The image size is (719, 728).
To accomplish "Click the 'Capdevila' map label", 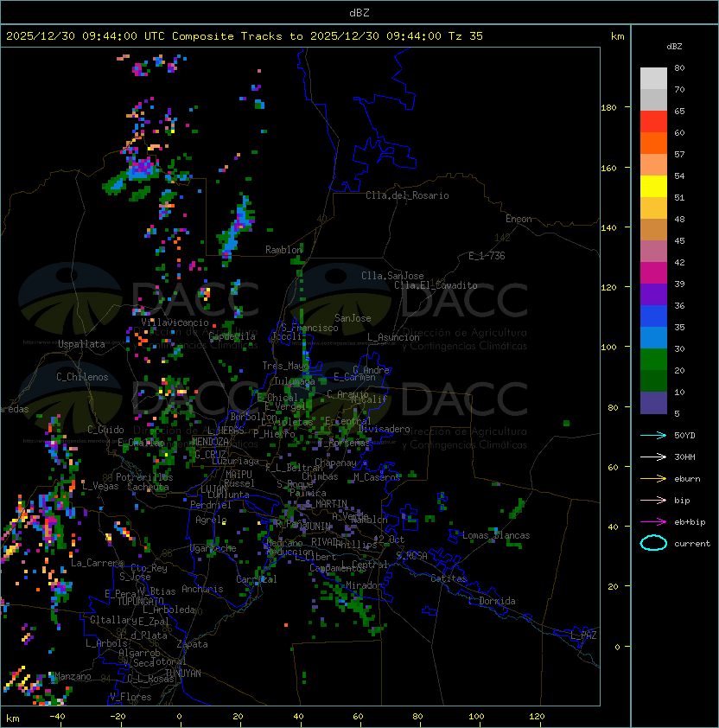I will [x=232, y=336].
